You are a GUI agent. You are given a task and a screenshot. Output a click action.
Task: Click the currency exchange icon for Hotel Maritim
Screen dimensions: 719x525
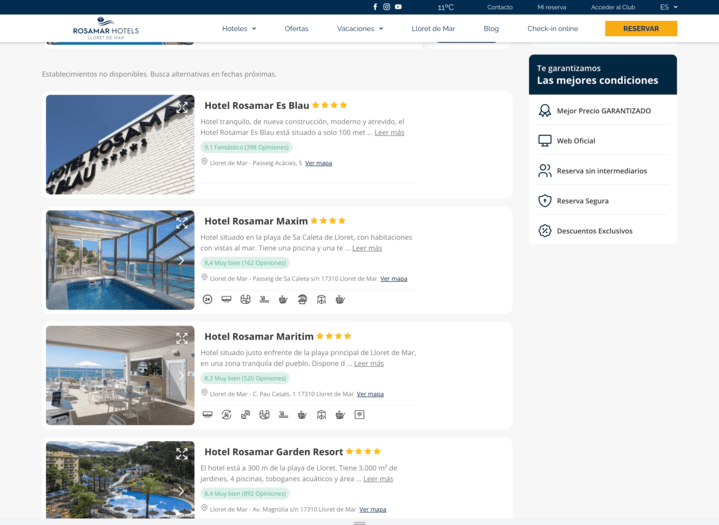pyautogui.click(x=227, y=414)
